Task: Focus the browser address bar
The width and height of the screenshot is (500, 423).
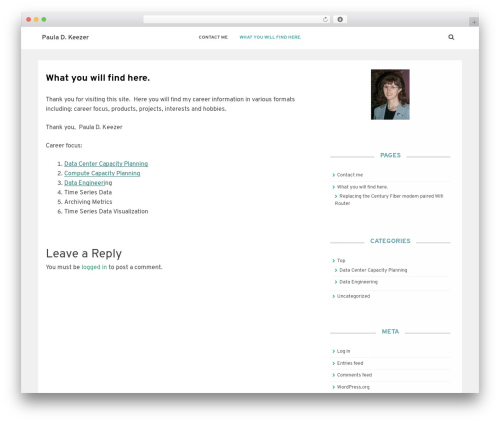Action: pyautogui.click(x=233, y=19)
